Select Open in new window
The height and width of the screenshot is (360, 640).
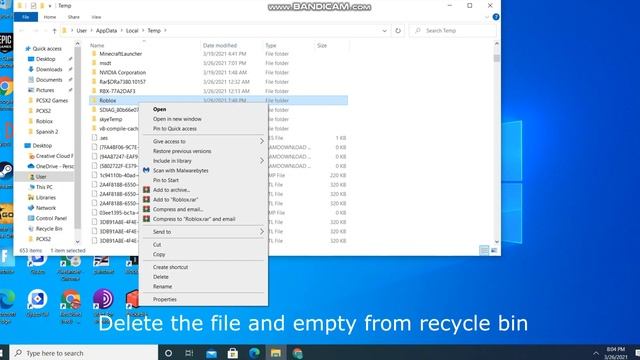click(177, 119)
